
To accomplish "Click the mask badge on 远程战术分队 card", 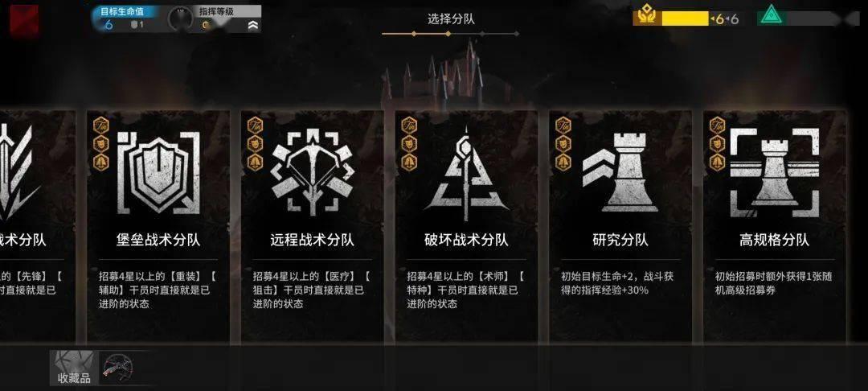I will tap(256, 143).
